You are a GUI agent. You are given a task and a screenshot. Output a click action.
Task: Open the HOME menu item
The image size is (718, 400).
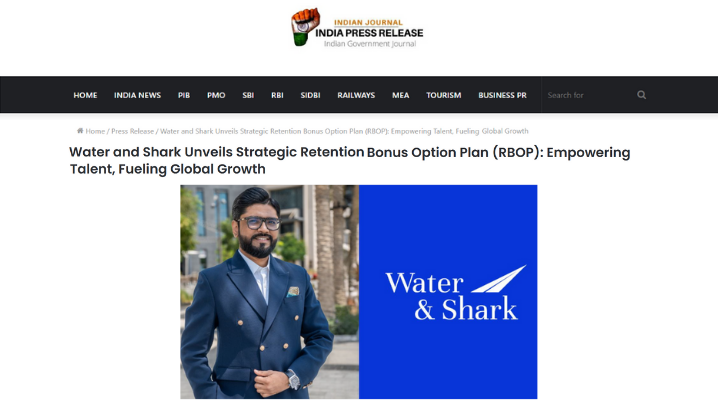click(x=85, y=95)
